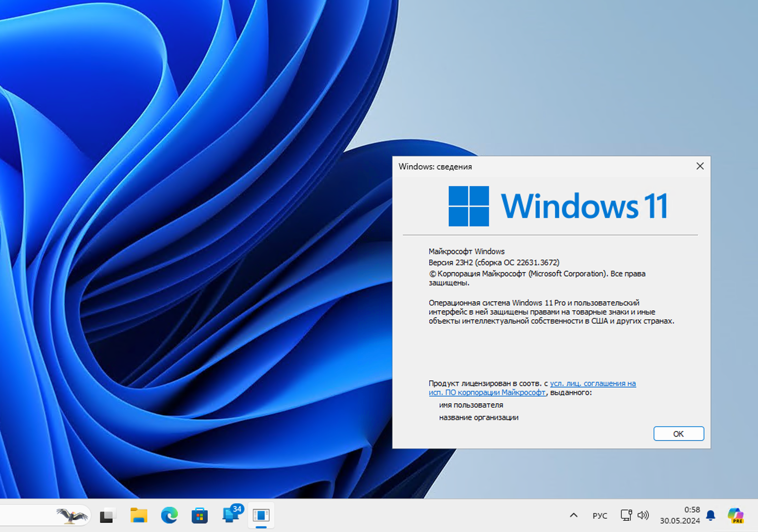The height and width of the screenshot is (532, 758).
Task: Open the network settings tray icon
Action: pyautogui.click(x=627, y=515)
